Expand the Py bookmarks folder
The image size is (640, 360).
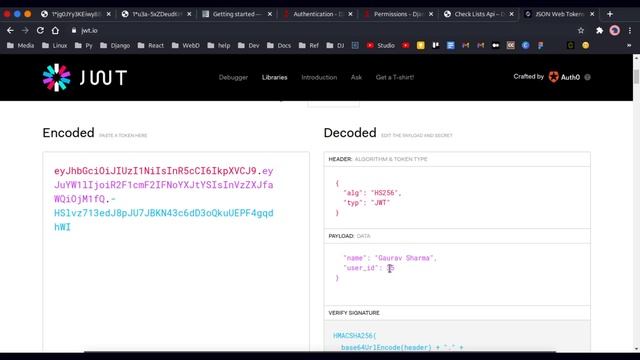point(84,45)
